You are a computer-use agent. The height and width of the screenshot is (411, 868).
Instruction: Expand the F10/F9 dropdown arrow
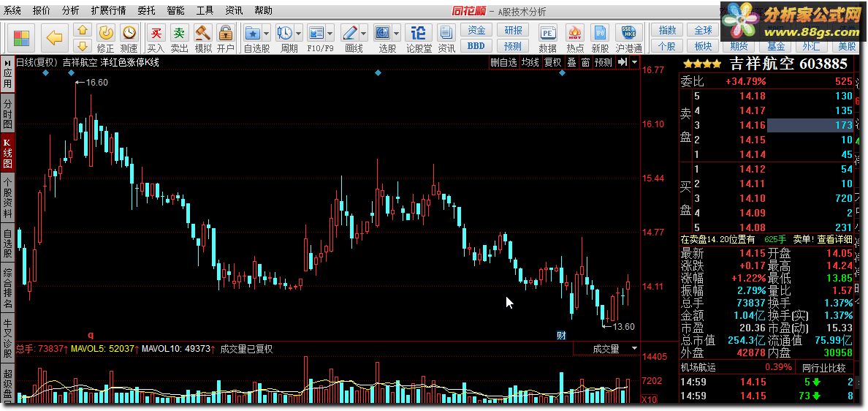(330, 32)
